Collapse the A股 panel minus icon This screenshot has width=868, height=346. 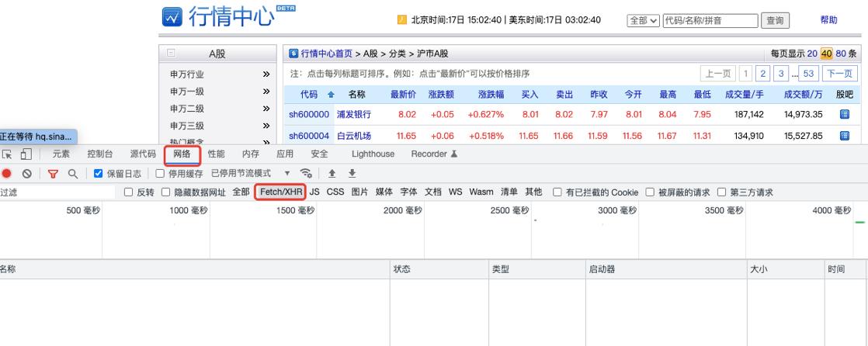pyautogui.click(x=171, y=54)
